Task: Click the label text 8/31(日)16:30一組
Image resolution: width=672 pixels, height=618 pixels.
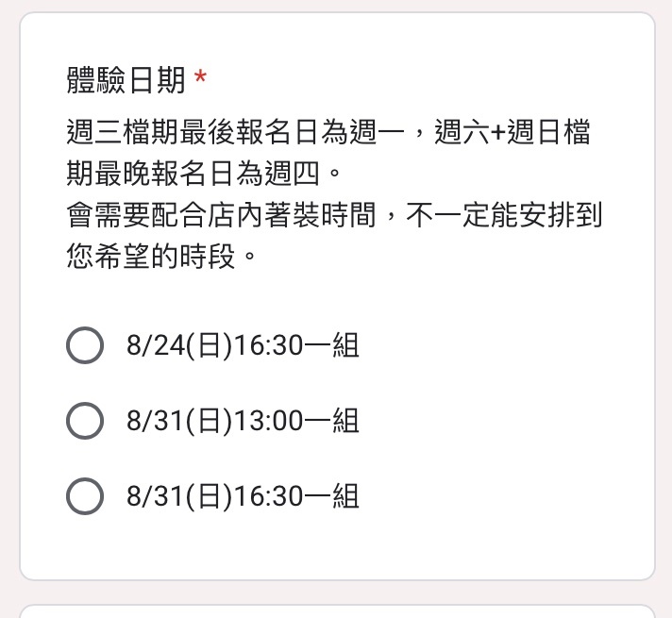Action: tap(243, 496)
